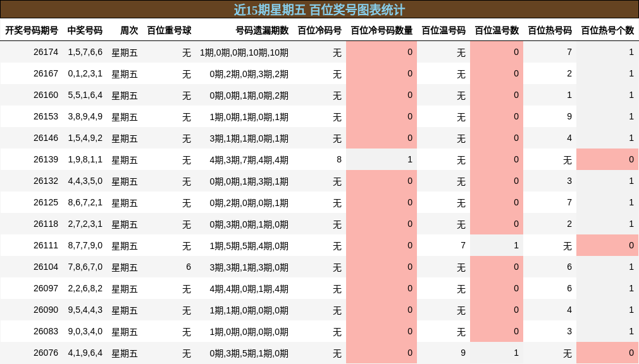Click omission value 0期,3期,0期,1期,0期
The height and width of the screenshot is (364, 639).
[x=249, y=225]
